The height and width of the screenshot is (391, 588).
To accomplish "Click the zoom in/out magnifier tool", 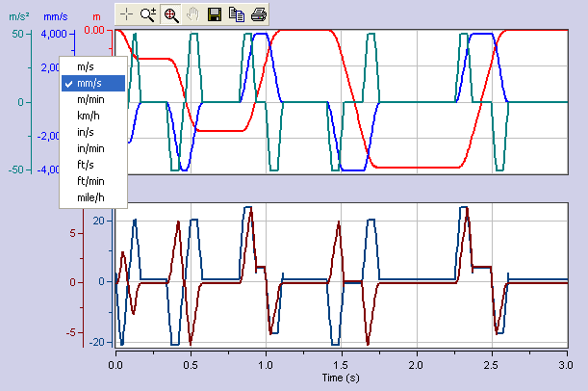I will click(148, 14).
